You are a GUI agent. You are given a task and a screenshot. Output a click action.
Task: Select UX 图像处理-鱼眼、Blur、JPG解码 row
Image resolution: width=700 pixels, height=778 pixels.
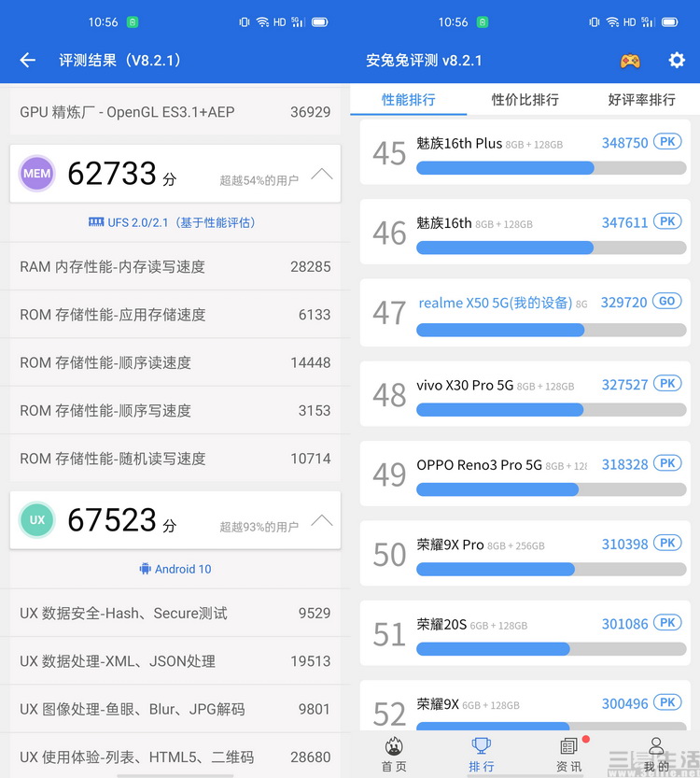click(x=175, y=710)
